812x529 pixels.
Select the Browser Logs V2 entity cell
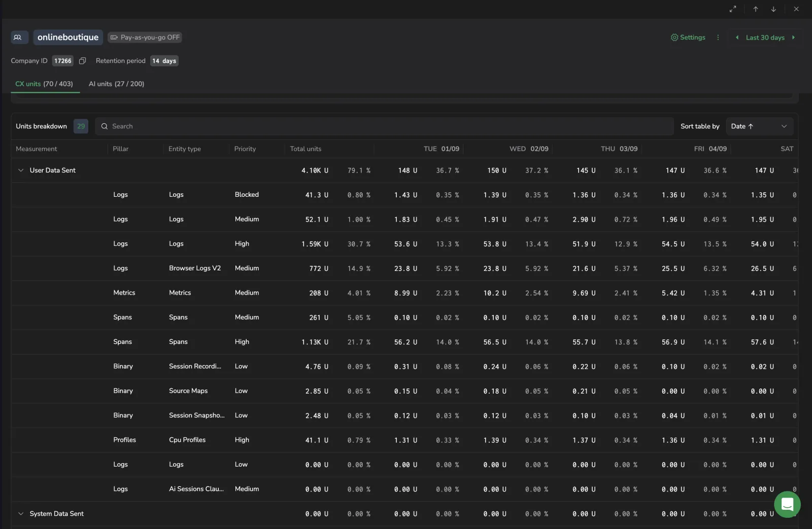[x=195, y=268]
